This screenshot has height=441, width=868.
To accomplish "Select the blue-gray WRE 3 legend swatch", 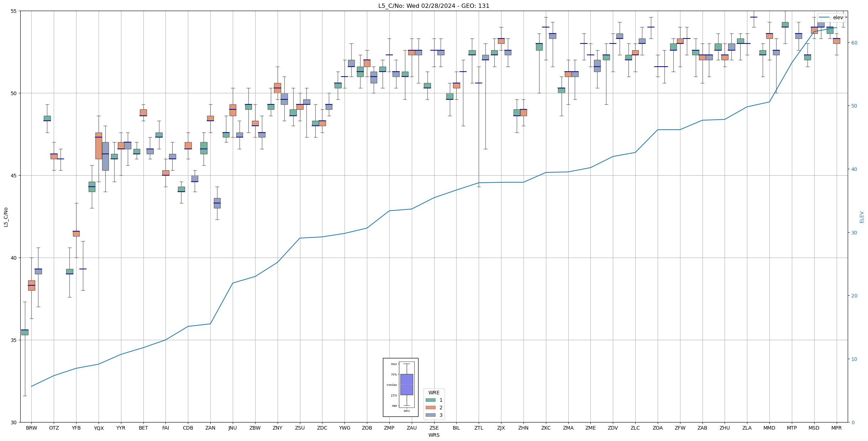I will [430, 415].
